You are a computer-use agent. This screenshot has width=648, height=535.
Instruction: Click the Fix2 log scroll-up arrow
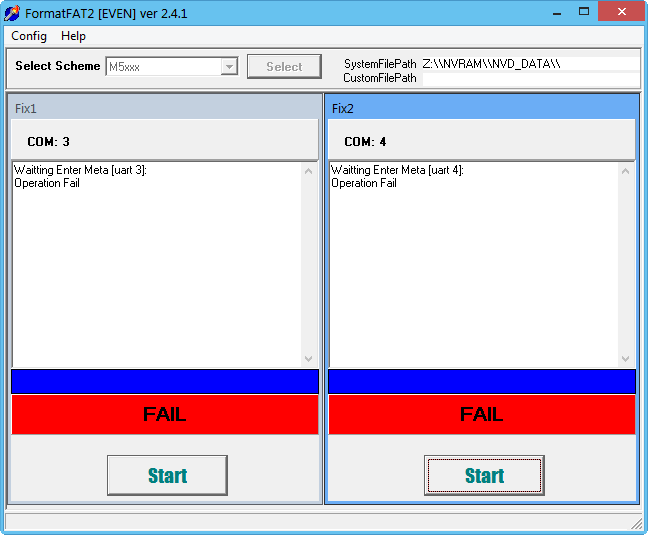625,171
